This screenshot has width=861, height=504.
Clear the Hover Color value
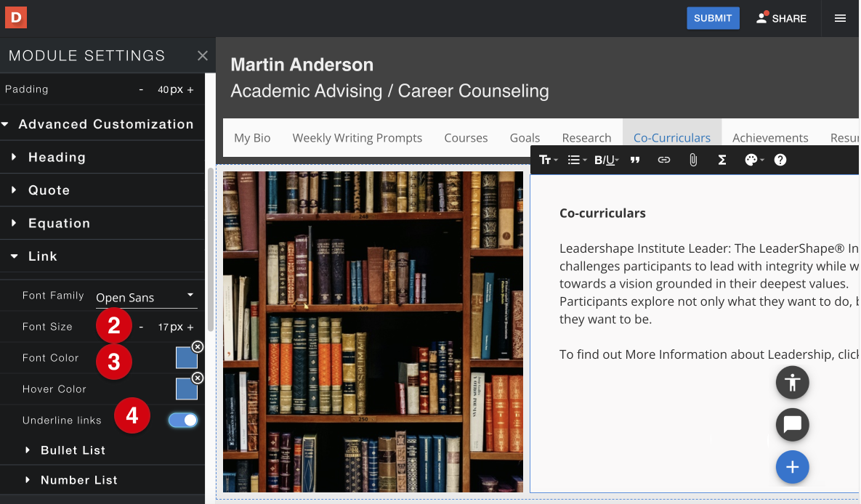coord(198,378)
